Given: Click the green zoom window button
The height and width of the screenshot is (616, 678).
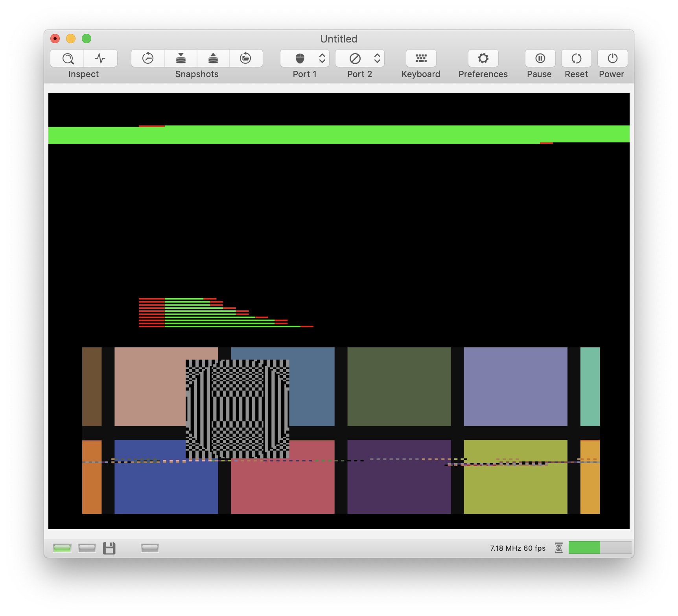Looking at the screenshot, I should point(87,39).
